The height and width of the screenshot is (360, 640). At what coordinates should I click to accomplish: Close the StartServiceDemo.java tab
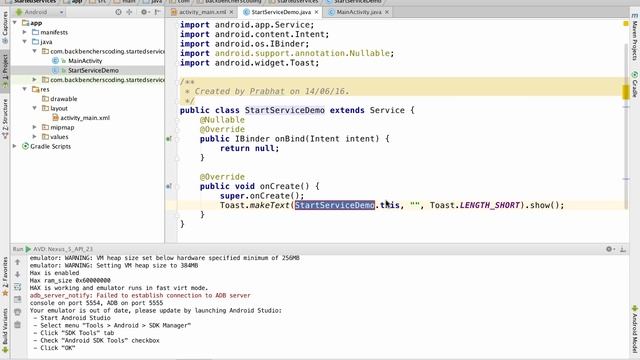316,12
